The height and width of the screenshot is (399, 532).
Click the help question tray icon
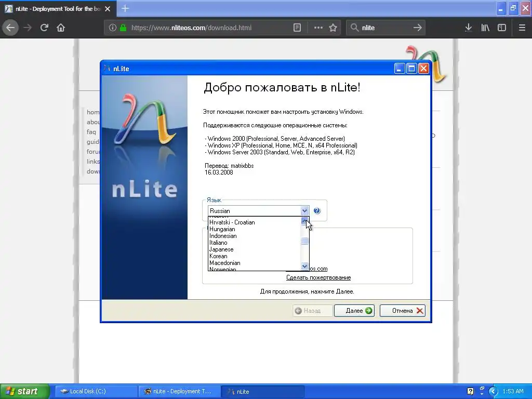(x=470, y=391)
